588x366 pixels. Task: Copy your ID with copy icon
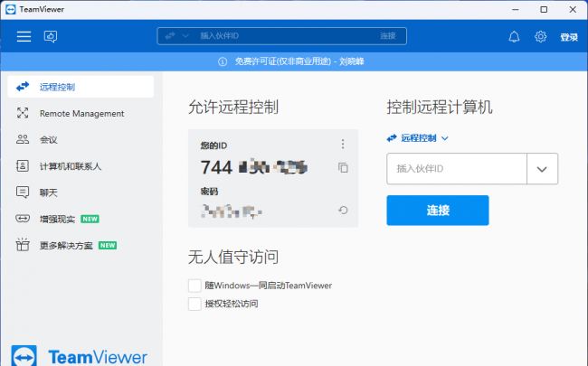[343, 167]
